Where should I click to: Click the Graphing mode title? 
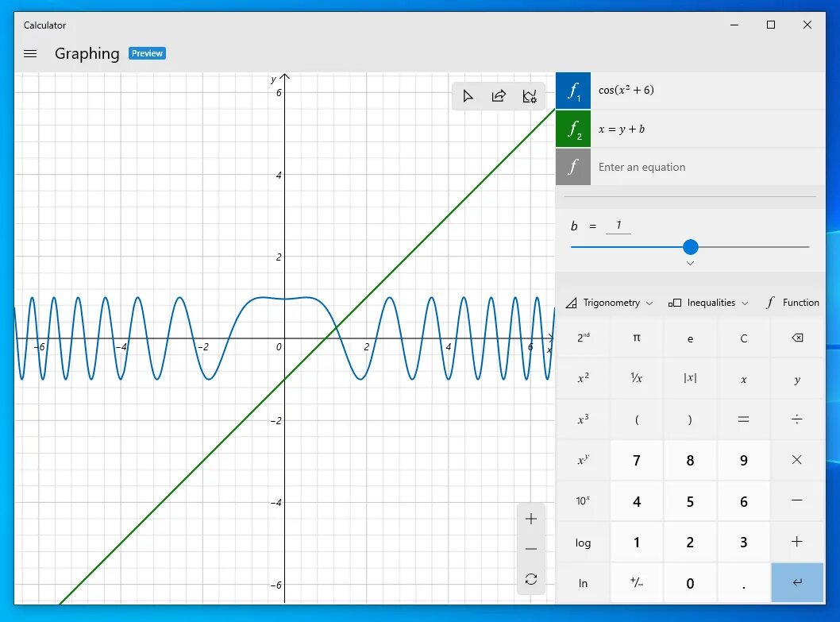(x=87, y=54)
